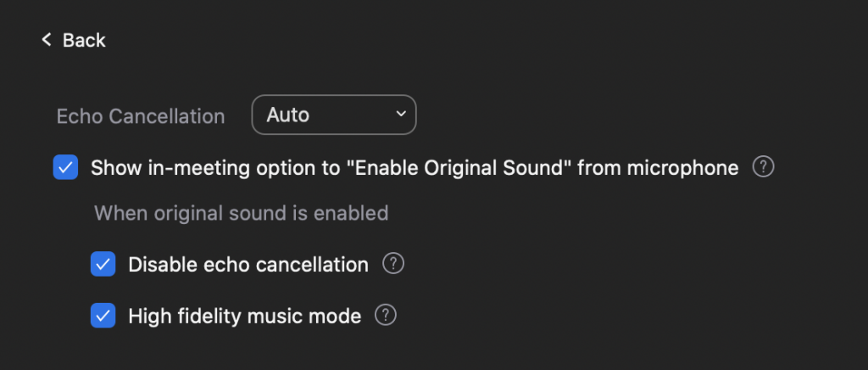Viewport: 868px width, 370px height.
Task: Uncheck the Disable echo cancellation checkbox
Action: coord(103,264)
